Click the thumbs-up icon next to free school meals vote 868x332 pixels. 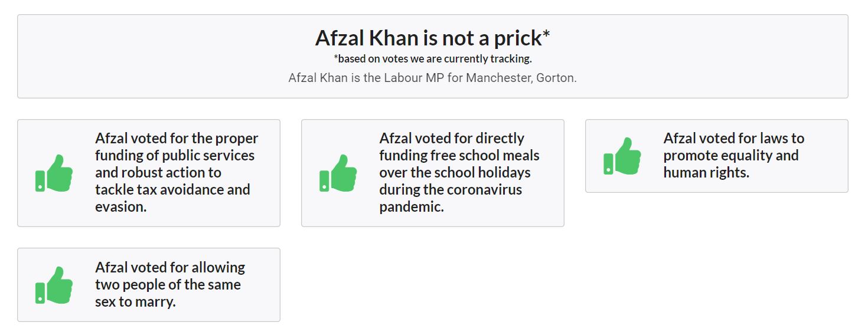pos(338,173)
